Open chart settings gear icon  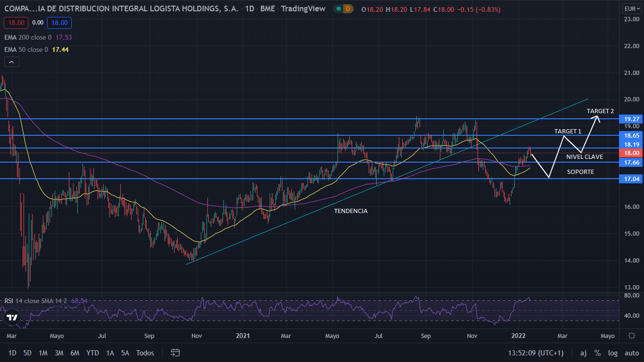coord(632,336)
